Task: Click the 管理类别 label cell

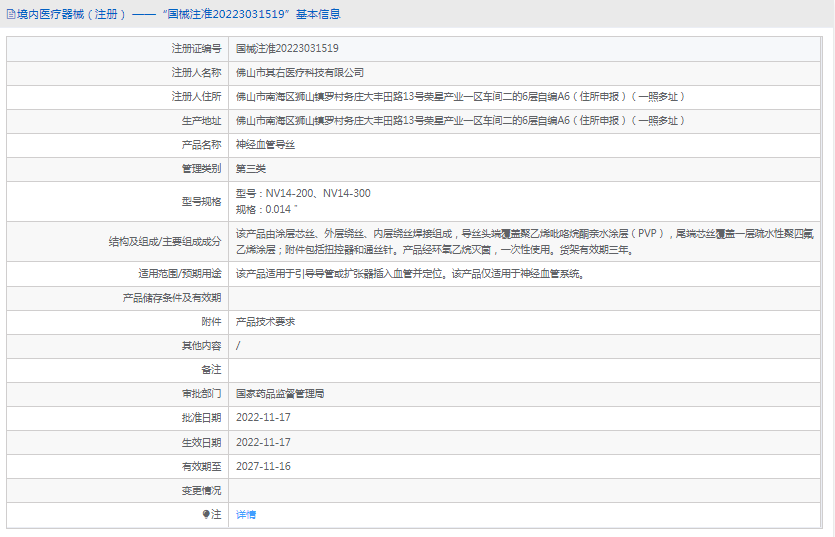Action: click(x=118, y=169)
